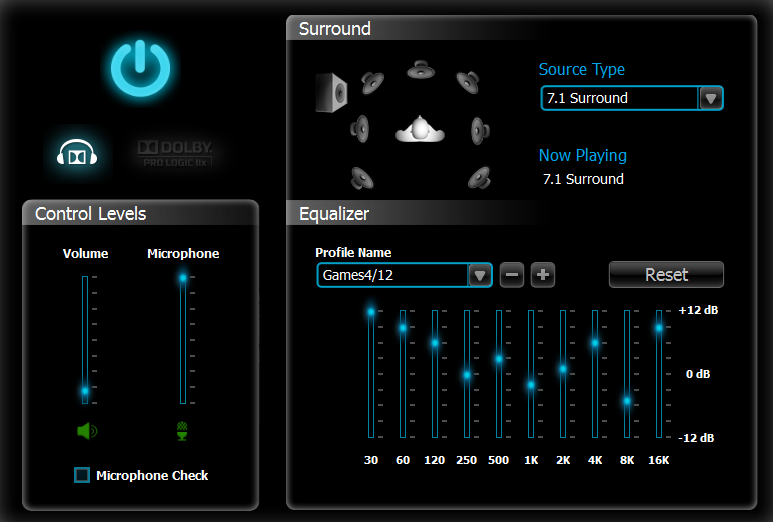Click the -12 dB scale label
Image resolution: width=773 pixels, height=522 pixels.
click(x=696, y=438)
